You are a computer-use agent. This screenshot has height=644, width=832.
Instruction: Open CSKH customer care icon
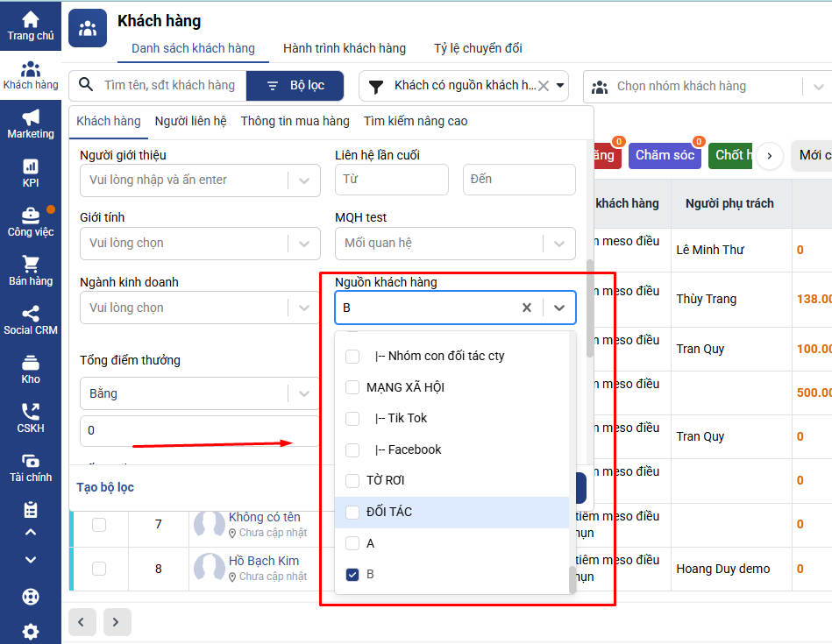pyautogui.click(x=31, y=418)
